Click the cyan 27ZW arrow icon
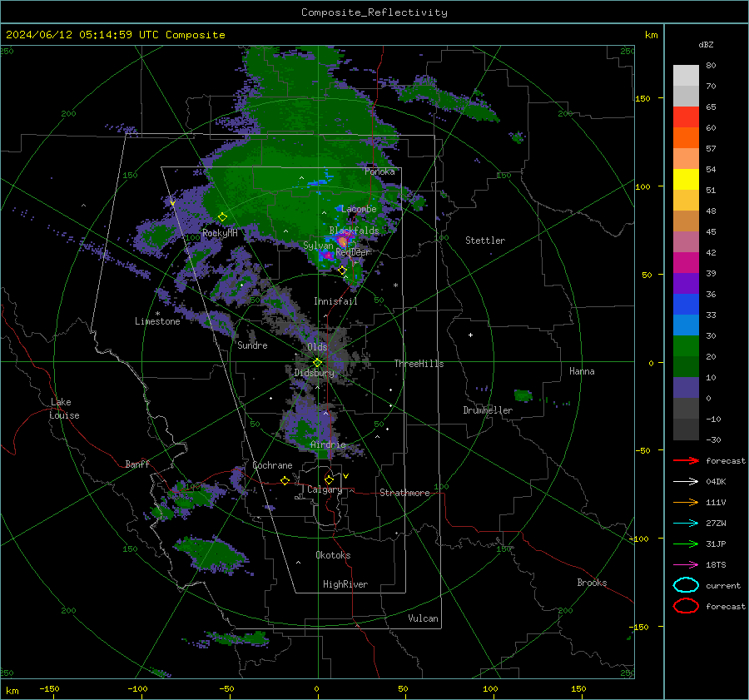 tap(686, 524)
